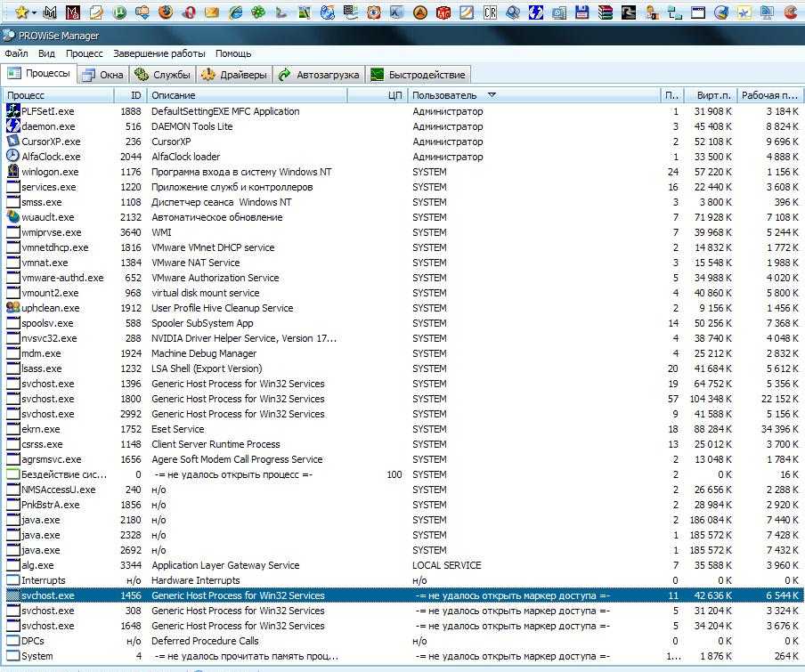Viewport: 805px width, 672px height.
Task: Select the System process row
Action: (x=402, y=656)
